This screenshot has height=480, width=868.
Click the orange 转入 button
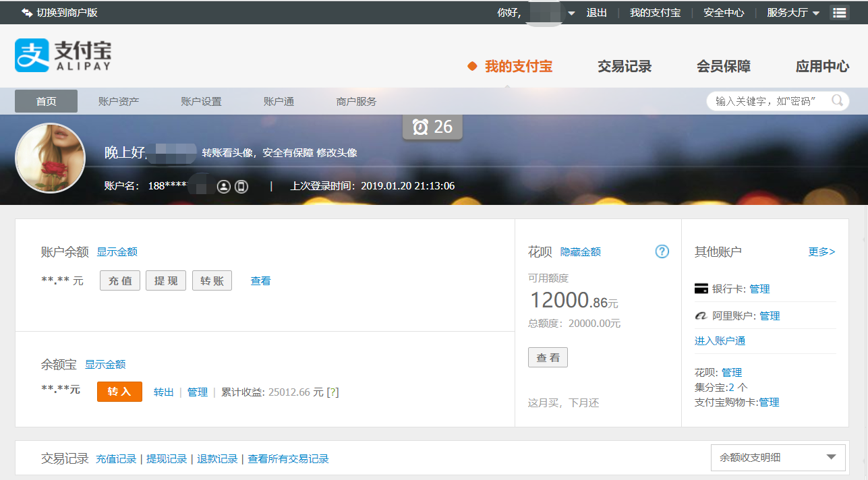click(119, 392)
